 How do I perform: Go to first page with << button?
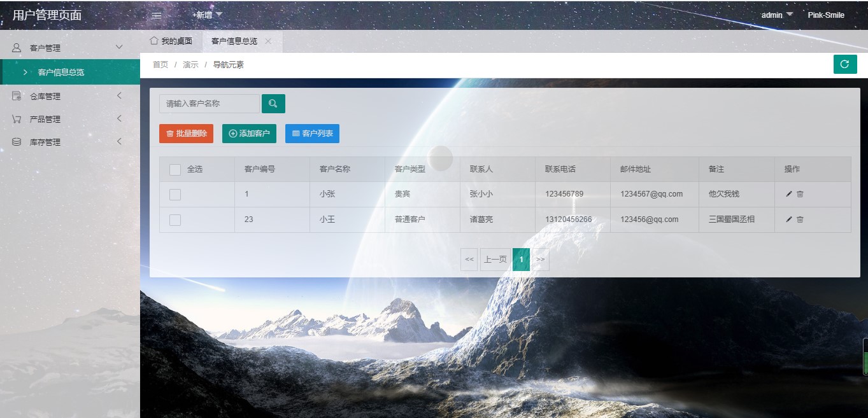469,260
